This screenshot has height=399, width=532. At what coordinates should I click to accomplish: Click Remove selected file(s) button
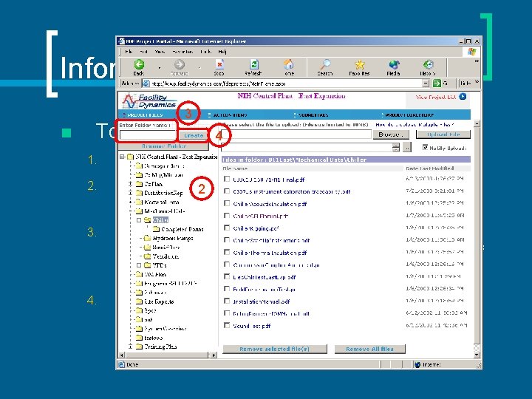274,349
